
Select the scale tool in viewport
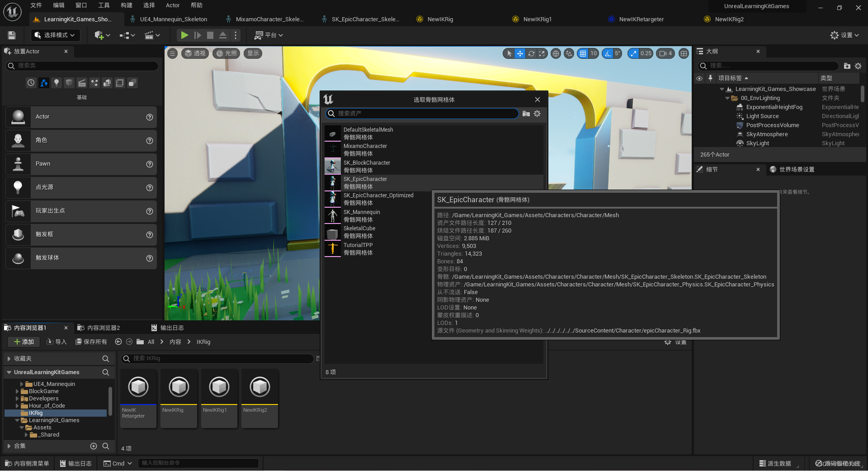coord(542,53)
